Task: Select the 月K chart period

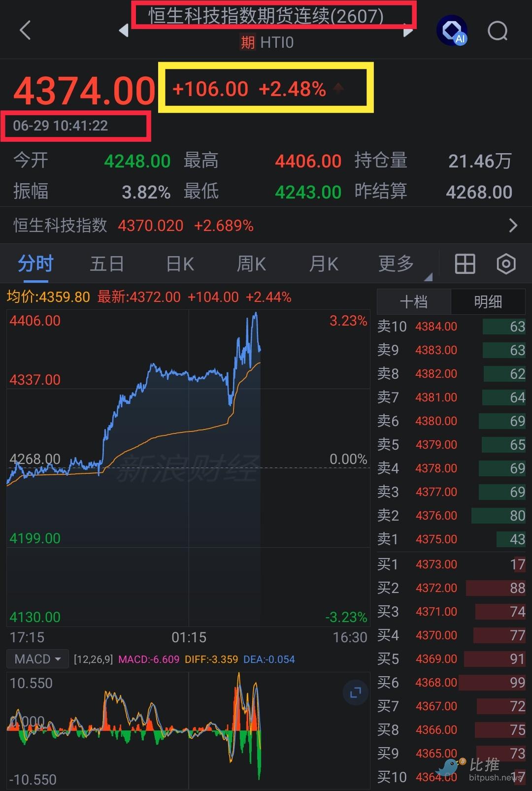Action: point(324,264)
